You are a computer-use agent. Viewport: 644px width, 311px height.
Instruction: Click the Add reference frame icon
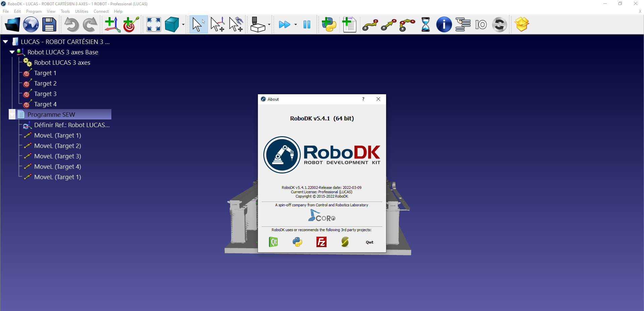click(x=112, y=24)
